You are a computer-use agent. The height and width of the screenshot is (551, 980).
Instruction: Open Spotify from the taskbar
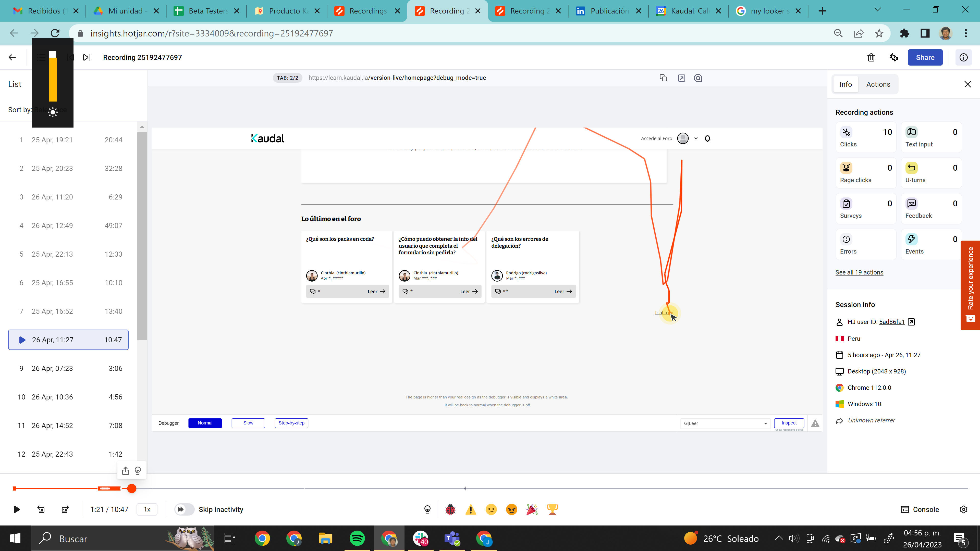(x=357, y=539)
